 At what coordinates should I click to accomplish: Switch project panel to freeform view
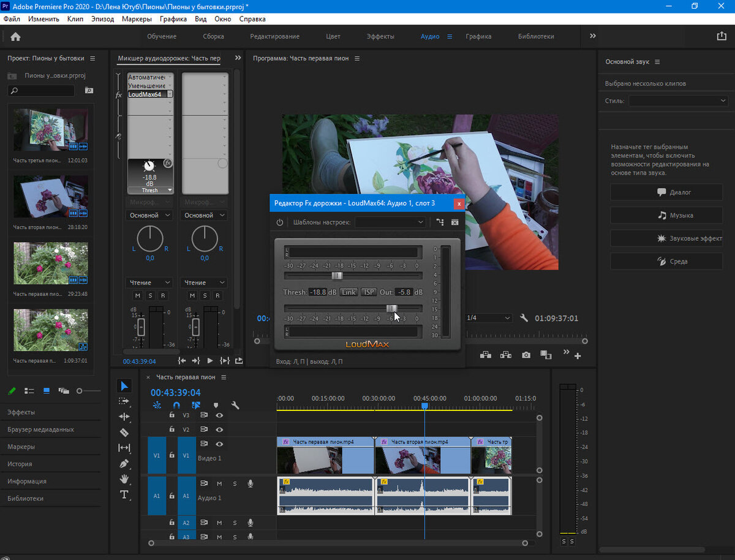(x=64, y=390)
